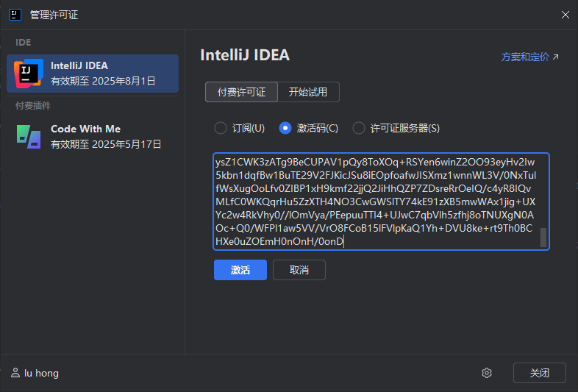Click the activation code area scrollbar thumb
This screenshot has width=578, height=392.
[x=543, y=238]
